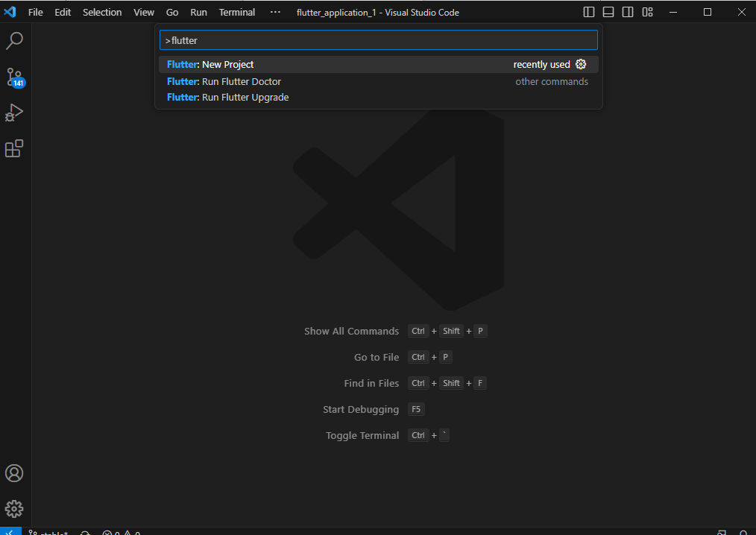Click the VS Code logo in title bar

10,12
